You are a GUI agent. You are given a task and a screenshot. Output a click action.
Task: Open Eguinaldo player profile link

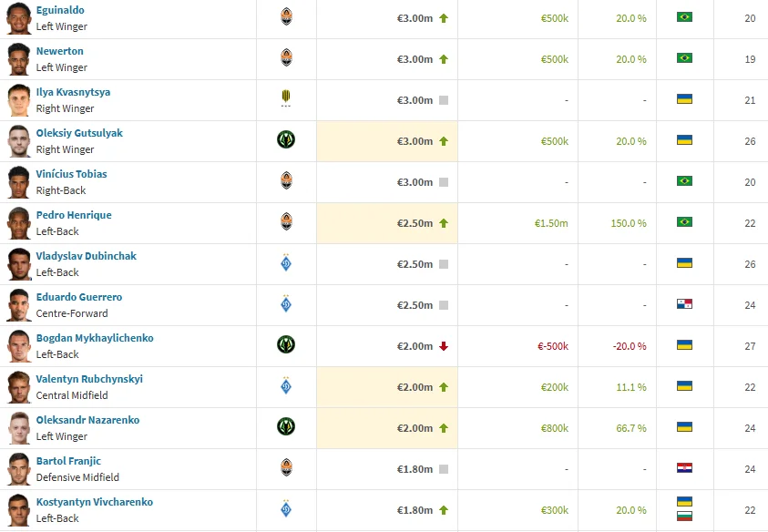pyautogui.click(x=60, y=10)
